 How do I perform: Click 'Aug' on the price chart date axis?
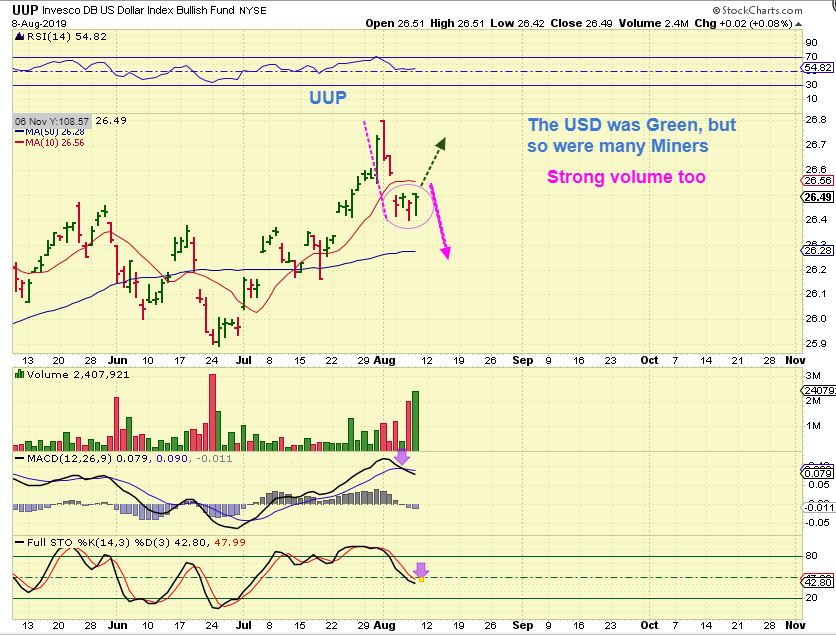click(x=384, y=360)
